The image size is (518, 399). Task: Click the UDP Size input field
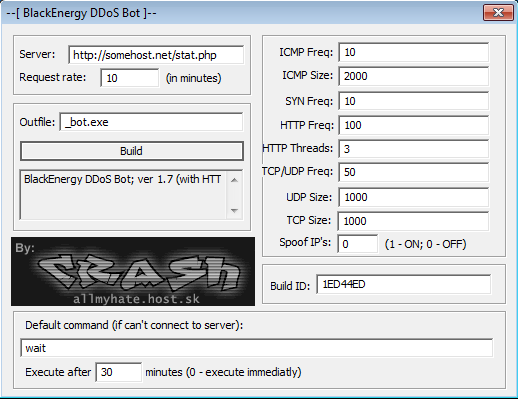pos(413,197)
